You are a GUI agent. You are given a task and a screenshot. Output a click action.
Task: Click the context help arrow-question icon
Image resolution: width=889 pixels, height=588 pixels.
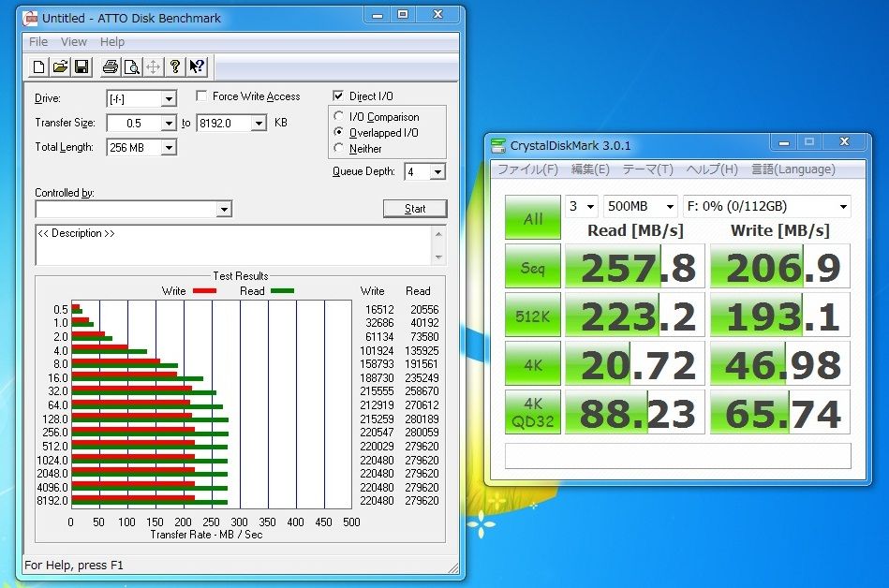pos(197,66)
